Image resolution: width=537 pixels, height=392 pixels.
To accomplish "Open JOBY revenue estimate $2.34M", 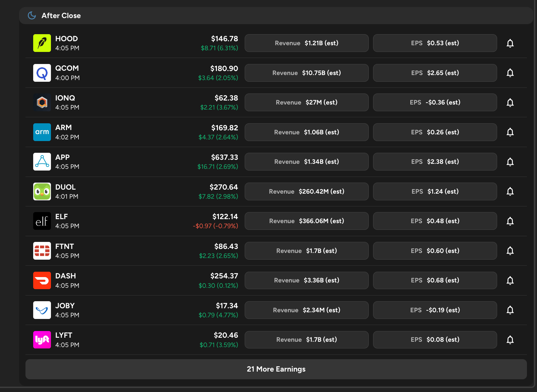I will [x=307, y=310].
